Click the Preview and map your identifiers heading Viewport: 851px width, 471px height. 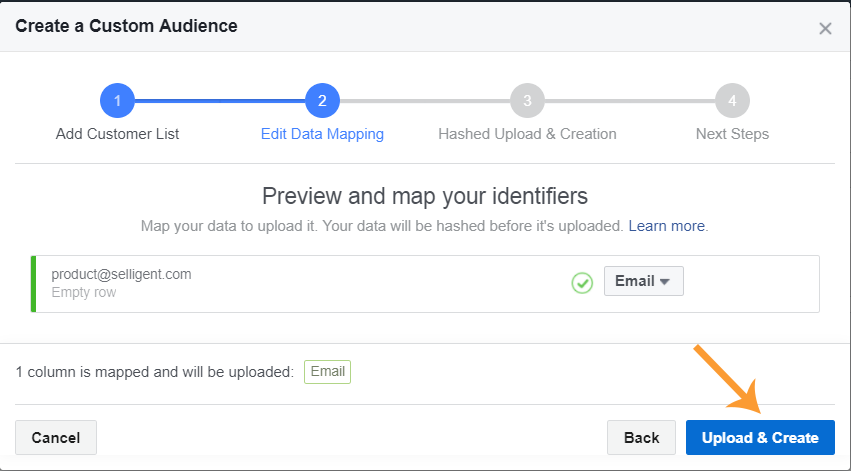click(425, 195)
